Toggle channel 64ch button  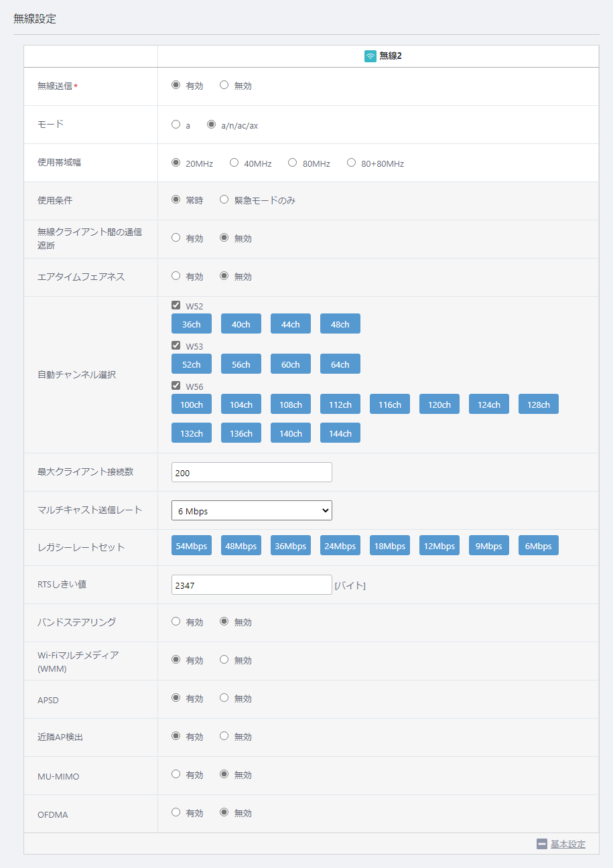(x=340, y=364)
